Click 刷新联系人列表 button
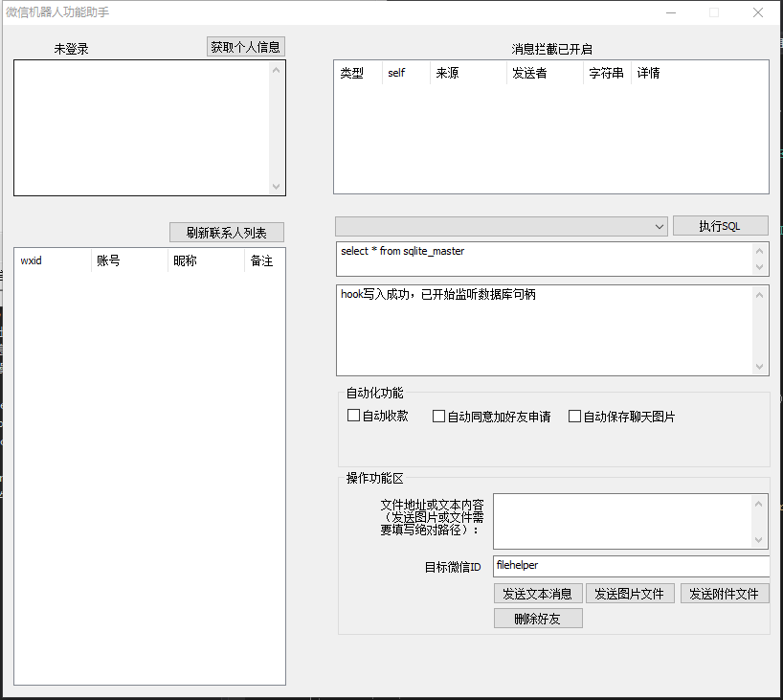 click(x=227, y=233)
